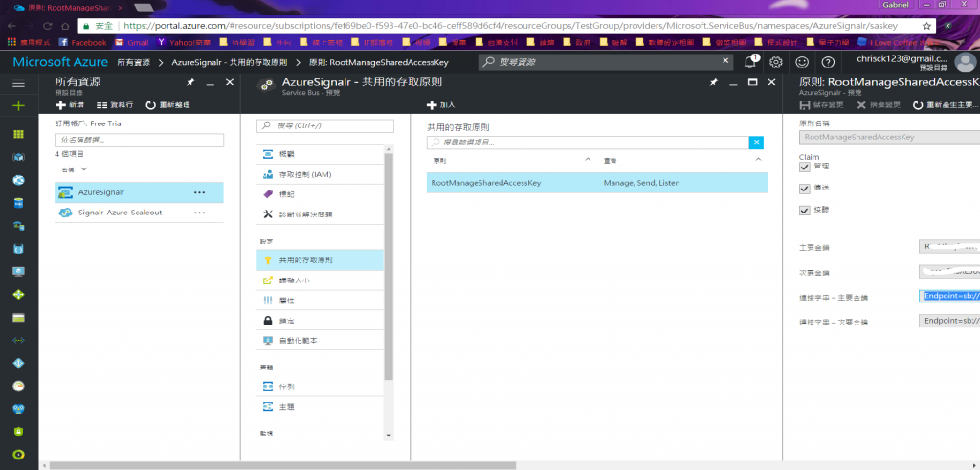Click the resource menu vertical scrollbar

click(389, 265)
